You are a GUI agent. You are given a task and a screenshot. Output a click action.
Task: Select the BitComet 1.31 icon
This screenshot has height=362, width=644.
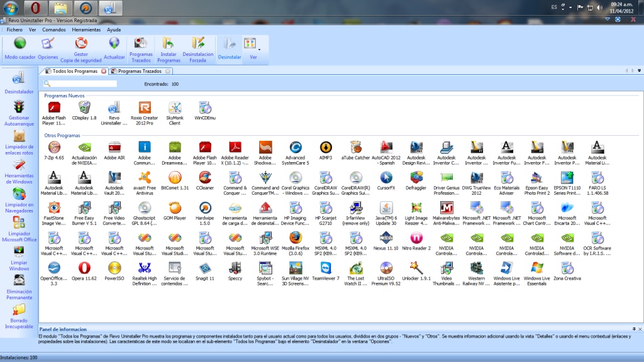tap(175, 180)
